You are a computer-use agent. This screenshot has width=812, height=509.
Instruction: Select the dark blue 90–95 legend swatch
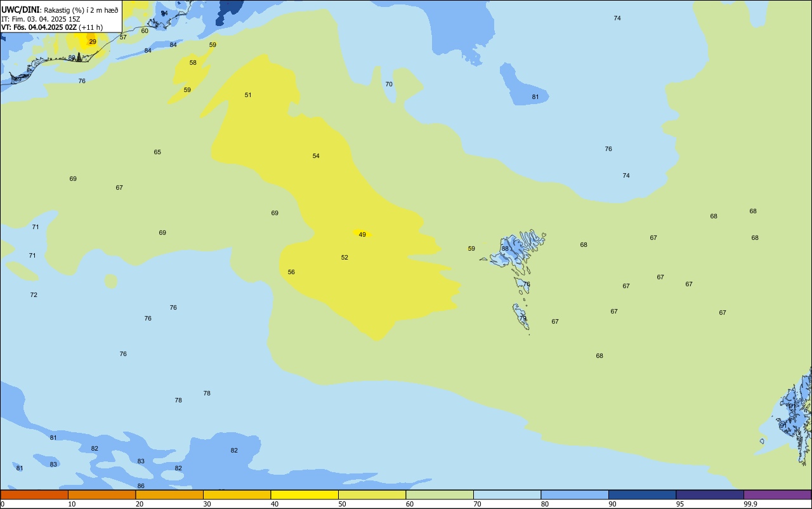[x=642, y=494]
